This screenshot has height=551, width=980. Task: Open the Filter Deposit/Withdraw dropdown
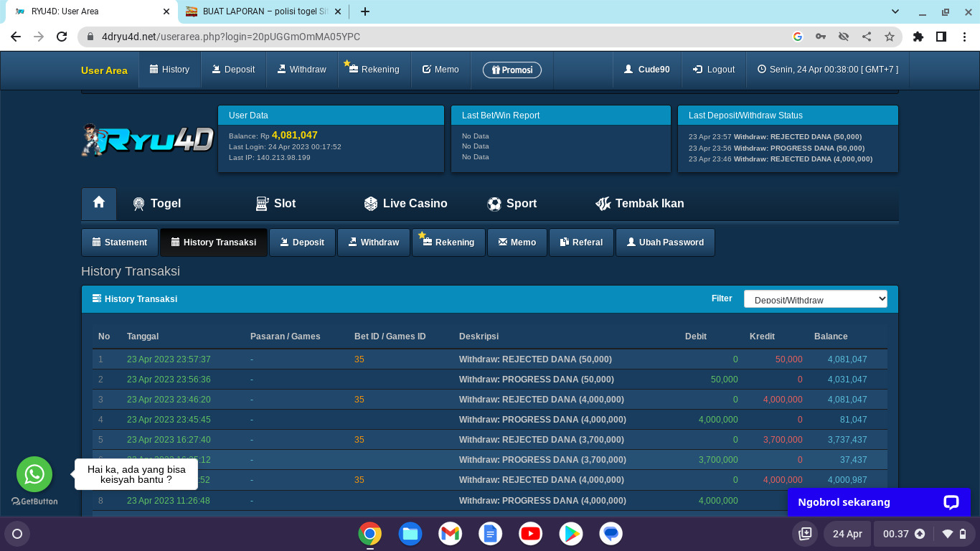(x=815, y=299)
